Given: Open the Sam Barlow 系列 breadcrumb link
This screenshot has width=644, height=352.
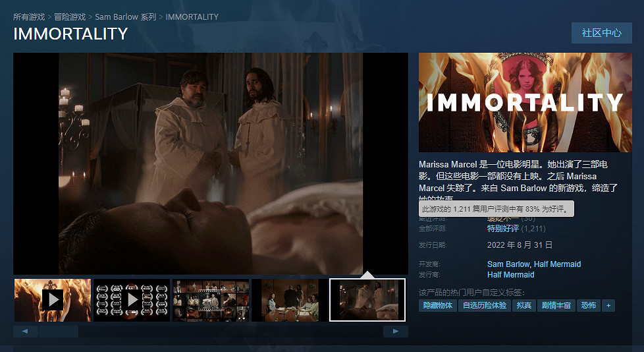Looking at the screenshot, I should coord(125,16).
